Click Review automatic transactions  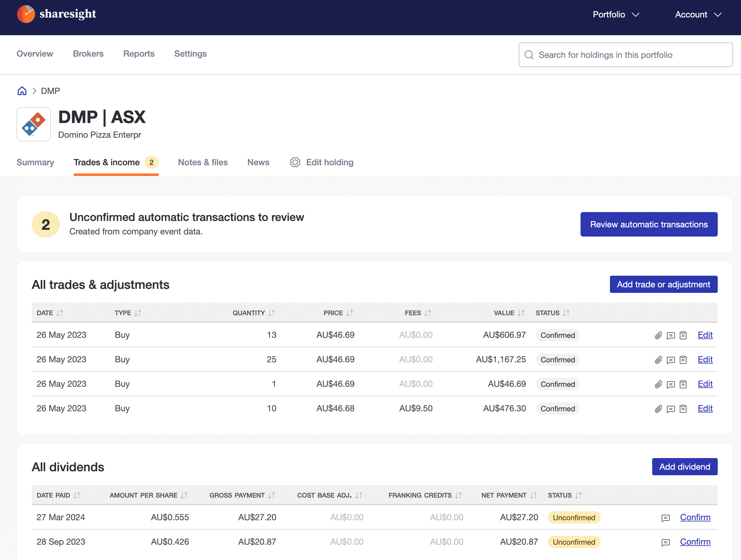click(x=649, y=224)
